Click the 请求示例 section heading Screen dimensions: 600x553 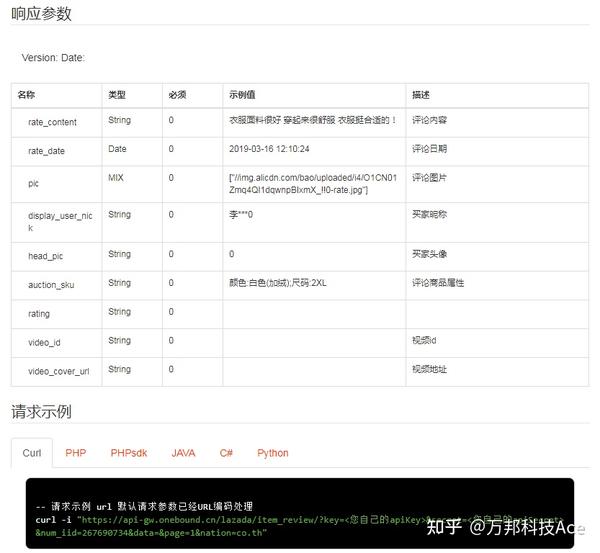click(x=41, y=412)
